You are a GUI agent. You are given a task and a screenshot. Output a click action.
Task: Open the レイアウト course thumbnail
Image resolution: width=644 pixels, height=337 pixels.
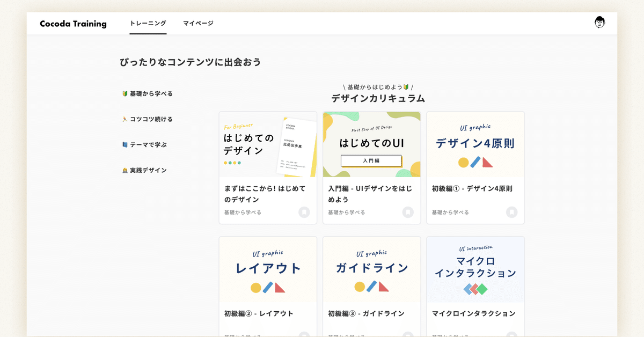pos(267,270)
